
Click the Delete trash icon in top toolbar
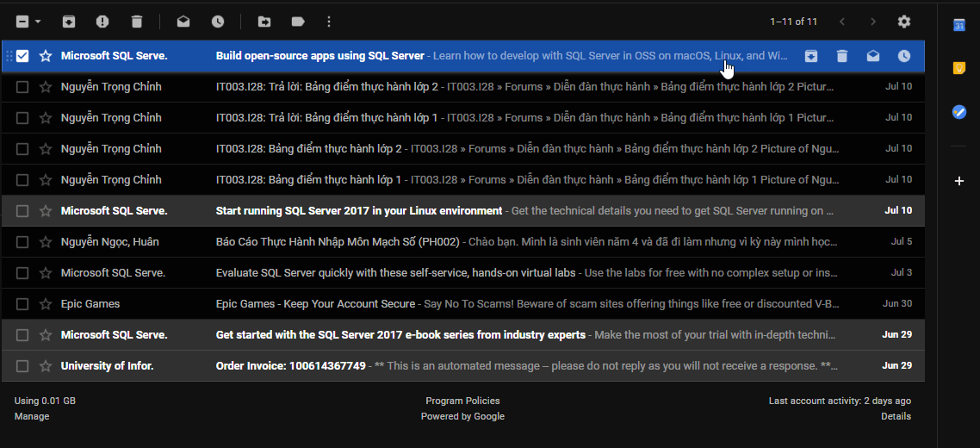click(x=137, y=22)
